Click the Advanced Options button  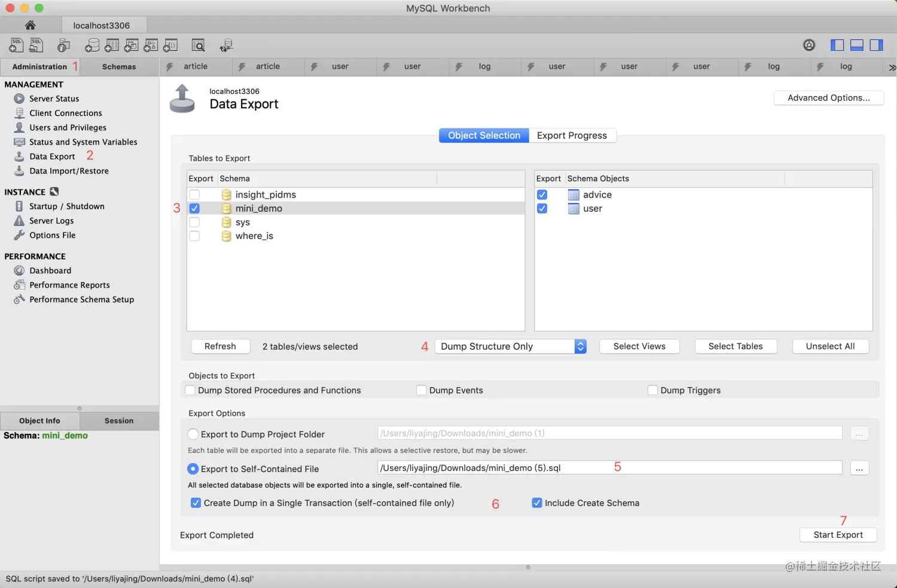829,98
